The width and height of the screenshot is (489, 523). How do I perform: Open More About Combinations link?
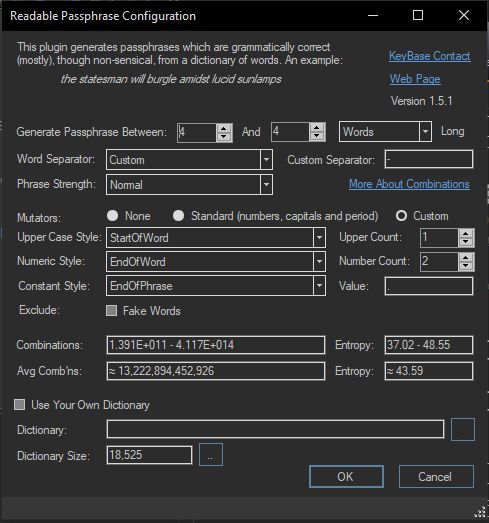[409, 184]
